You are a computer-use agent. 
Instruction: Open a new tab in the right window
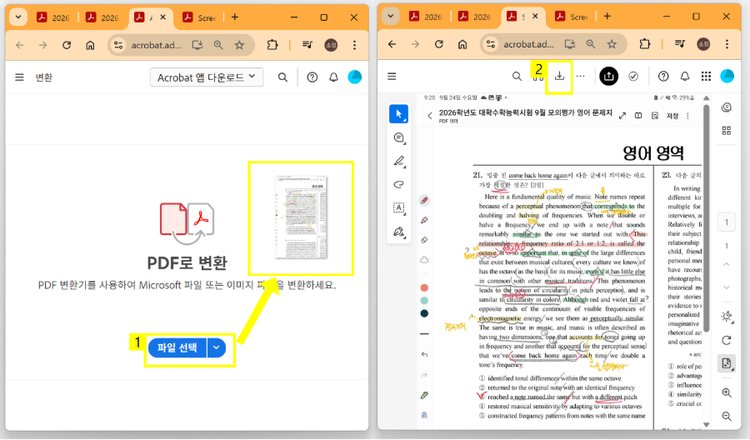tap(607, 16)
